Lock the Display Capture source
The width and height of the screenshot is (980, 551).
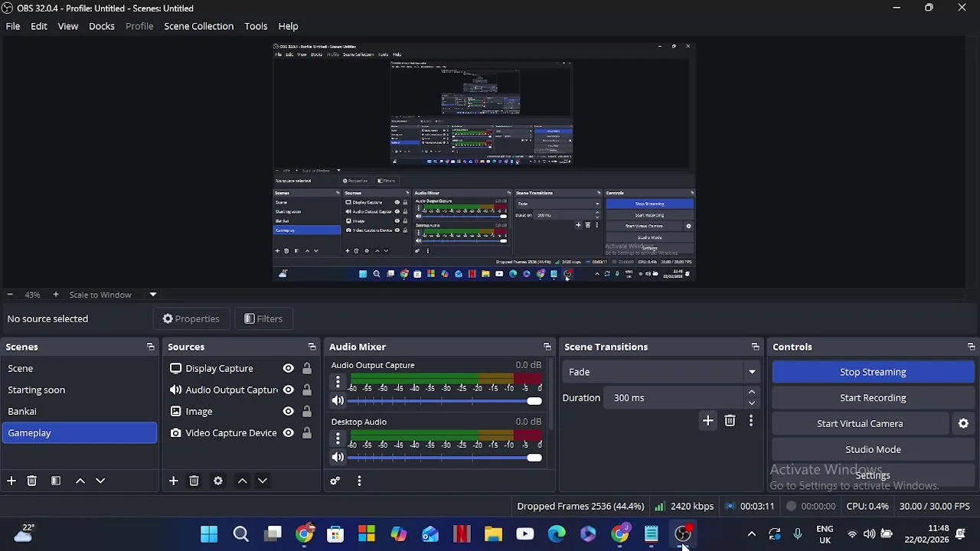(x=307, y=368)
